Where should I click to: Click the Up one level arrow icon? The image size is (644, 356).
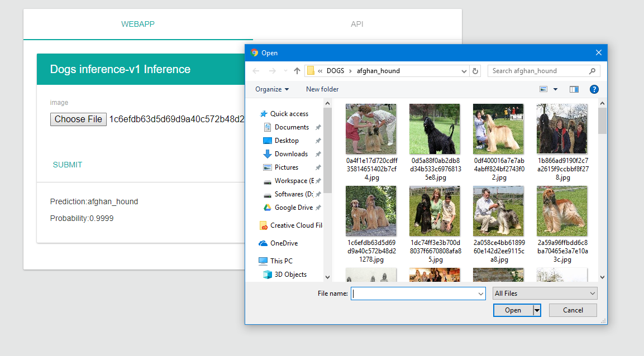click(297, 71)
